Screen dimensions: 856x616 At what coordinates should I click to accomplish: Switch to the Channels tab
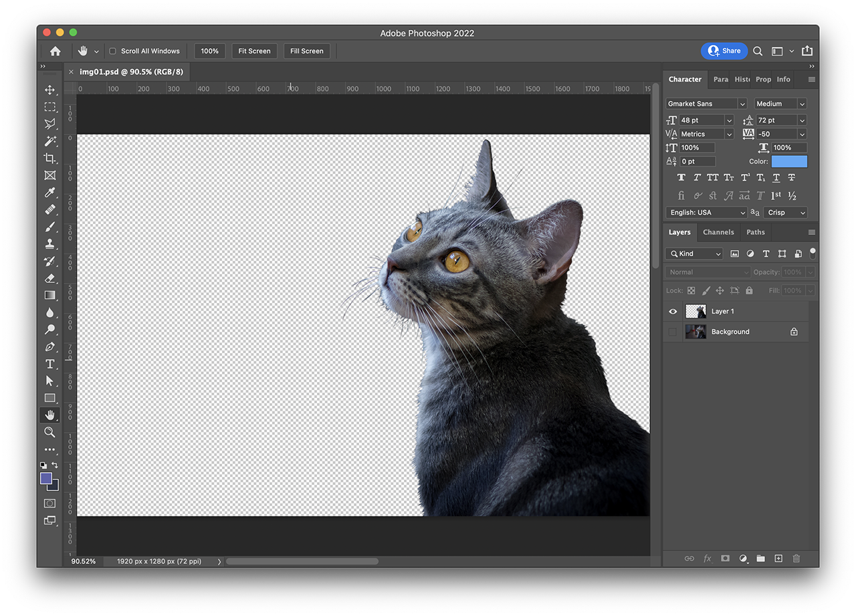point(718,232)
